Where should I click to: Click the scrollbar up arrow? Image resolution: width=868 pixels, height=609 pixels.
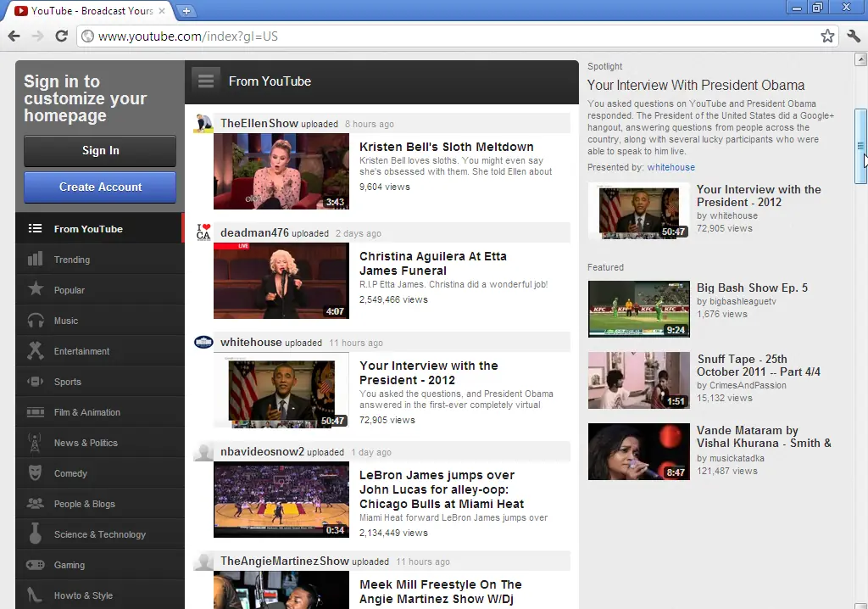coord(860,59)
